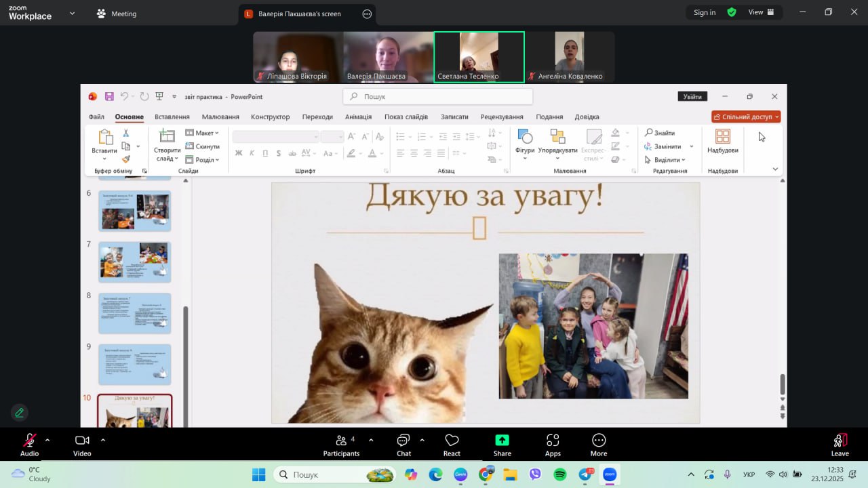Click the PowerPoint Пошук search field
Image resolution: width=868 pixels, height=488 pixels.
pyautogui.click(x=437, y=96)
